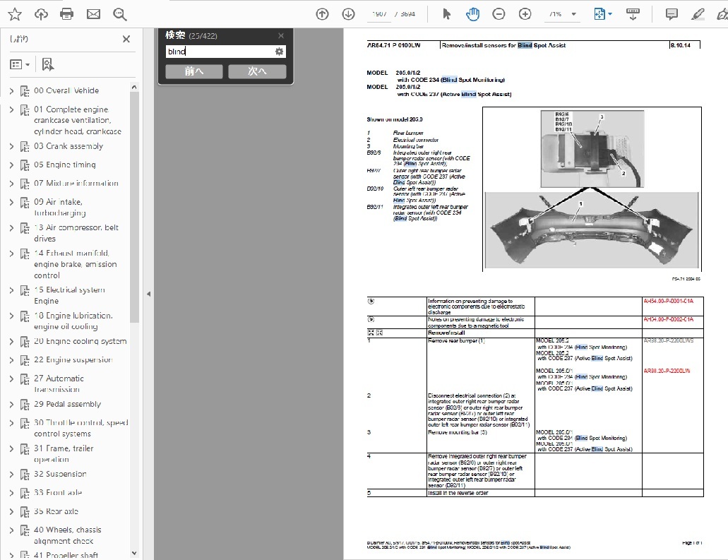
Task: Open 29 Pedal assembly bookmark
Action: point(67,404)
